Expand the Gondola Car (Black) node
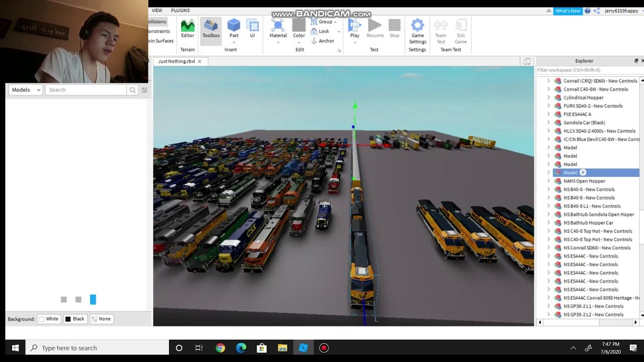 pyautogui.click(x=548, y=123)
